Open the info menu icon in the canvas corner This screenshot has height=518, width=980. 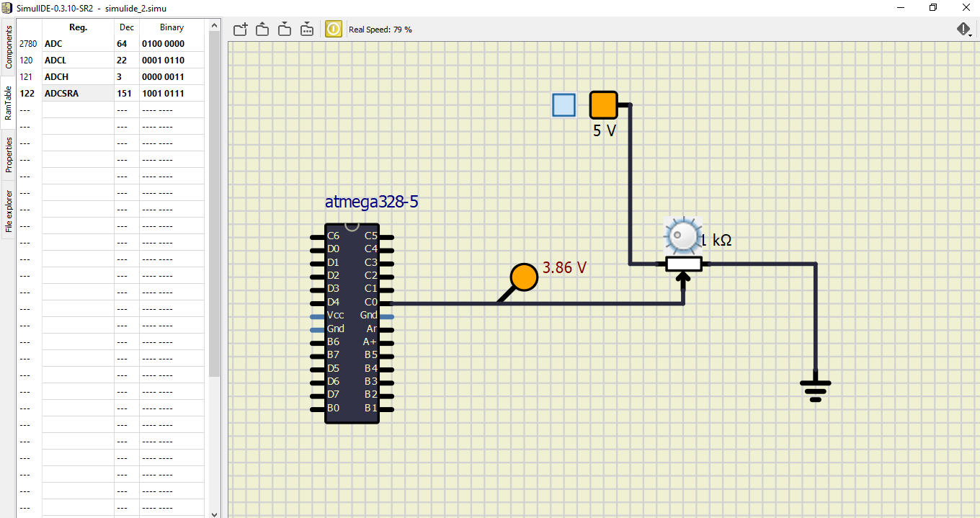[x=964, y=29]
